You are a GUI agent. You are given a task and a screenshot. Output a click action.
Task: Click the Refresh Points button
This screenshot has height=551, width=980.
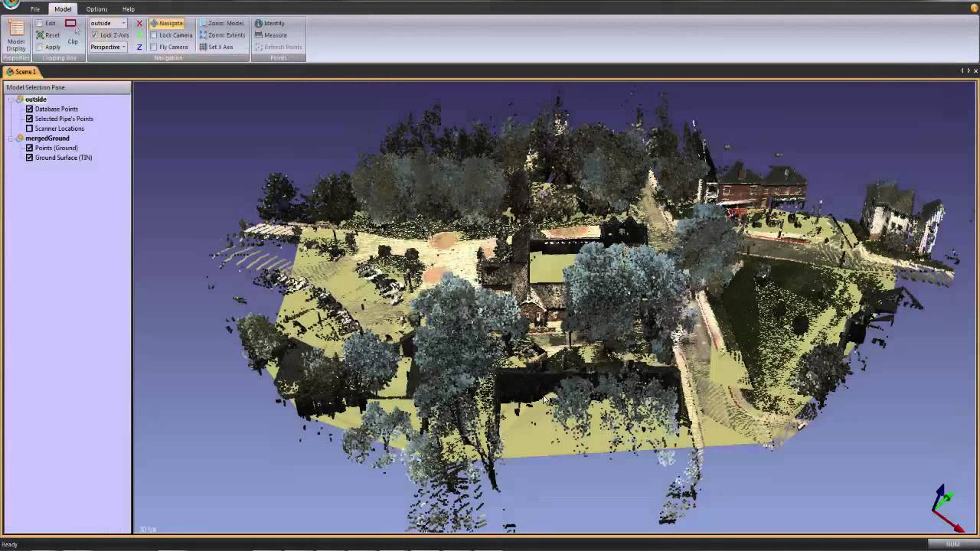279,47
